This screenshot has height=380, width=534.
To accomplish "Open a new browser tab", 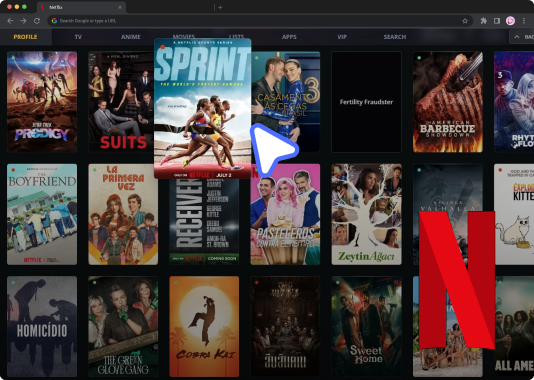I will pyautogui.click(x=220, y=7).
